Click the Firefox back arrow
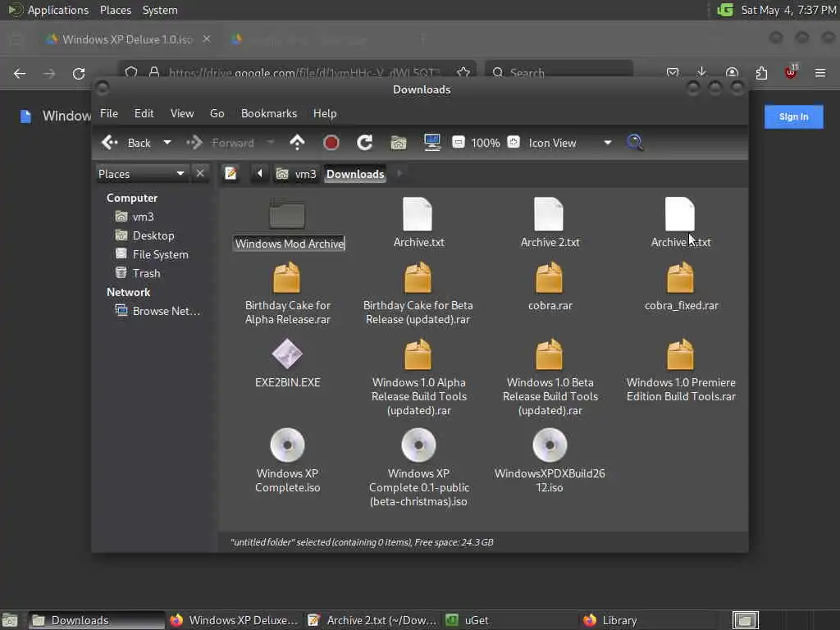The image size is (840, 630). pos(20,73)
